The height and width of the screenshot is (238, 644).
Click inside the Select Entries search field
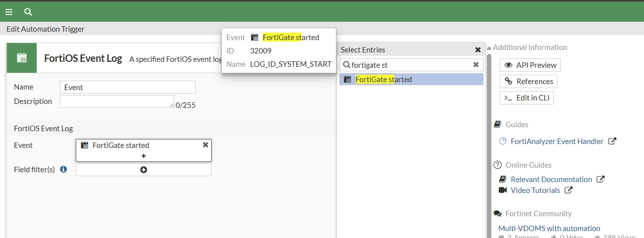[411, 65]
